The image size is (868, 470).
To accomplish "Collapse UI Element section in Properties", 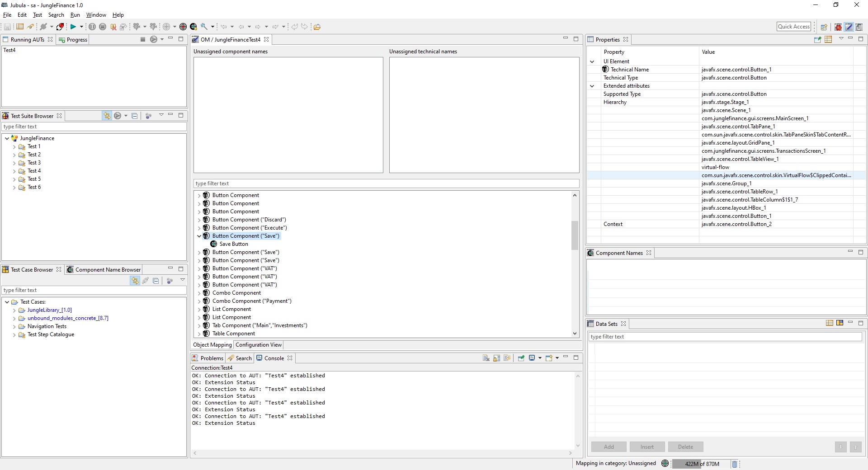I will click(x=592, y=61).
